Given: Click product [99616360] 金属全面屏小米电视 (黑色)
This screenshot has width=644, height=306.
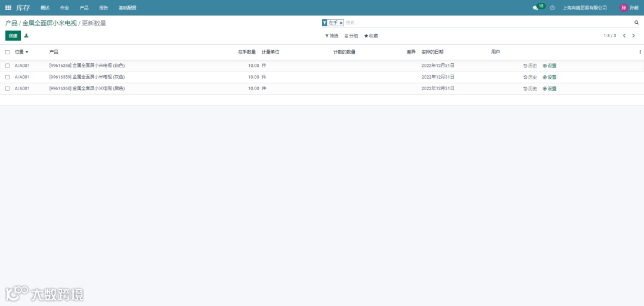Looking at the screenshot, I should 87,89.
